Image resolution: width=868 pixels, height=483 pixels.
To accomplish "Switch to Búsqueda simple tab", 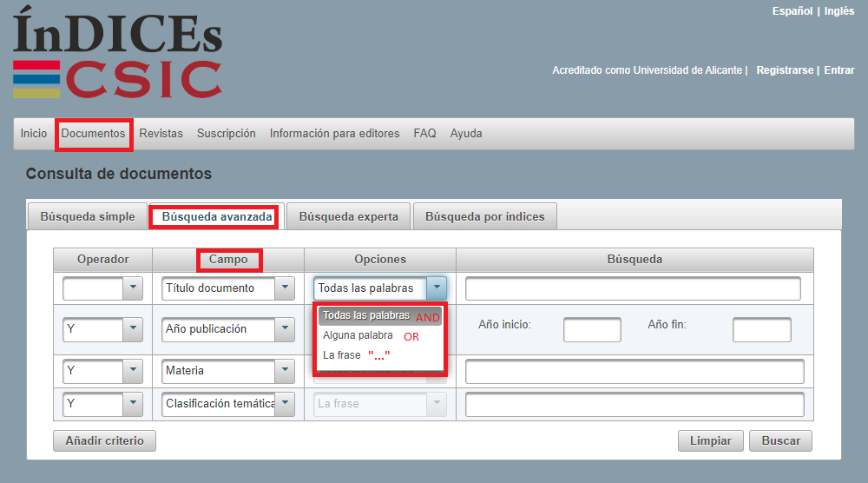I will coord(88,216).
